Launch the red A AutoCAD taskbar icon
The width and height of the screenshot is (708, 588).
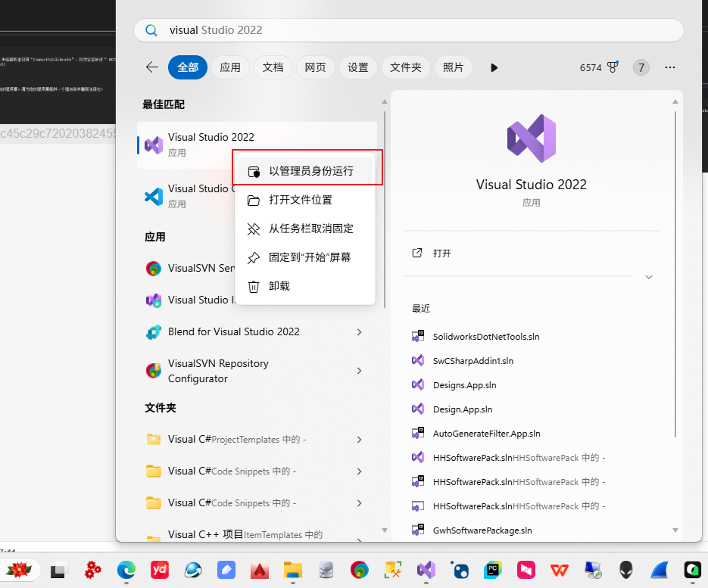point(260,571)
